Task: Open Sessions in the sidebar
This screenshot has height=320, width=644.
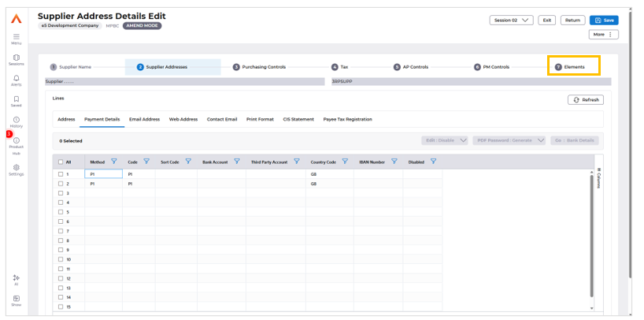Action: [x=16, y=58]
